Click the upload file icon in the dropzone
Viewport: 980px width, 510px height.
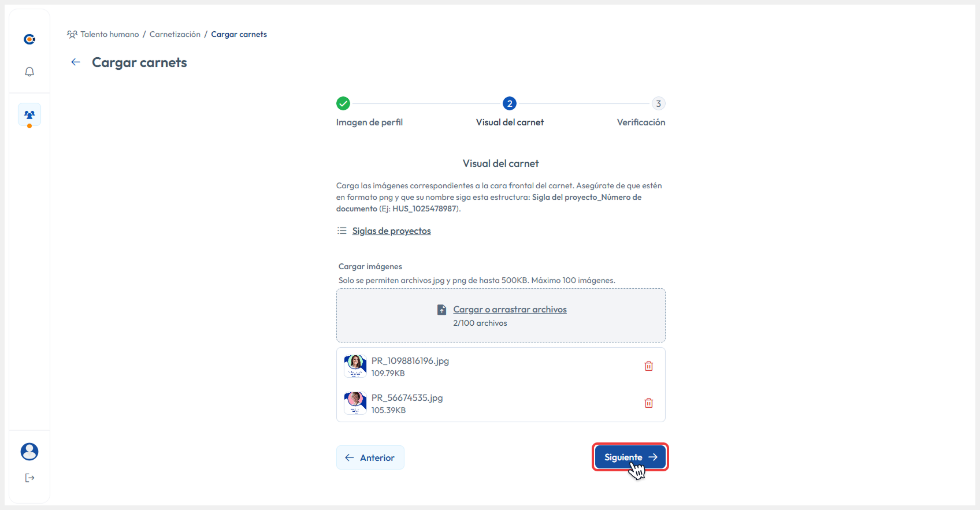(441, 310)
